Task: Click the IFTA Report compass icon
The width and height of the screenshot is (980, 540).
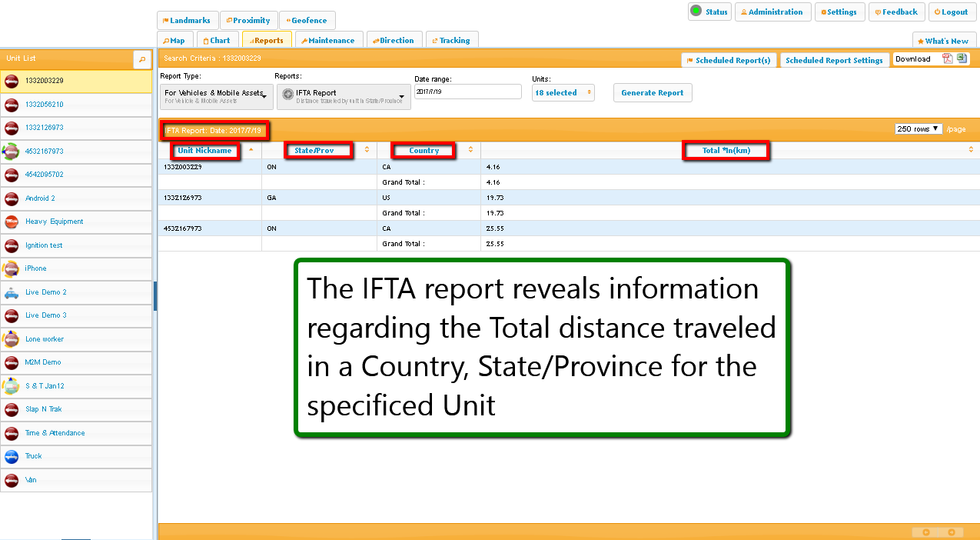Action: click(287, 94)
